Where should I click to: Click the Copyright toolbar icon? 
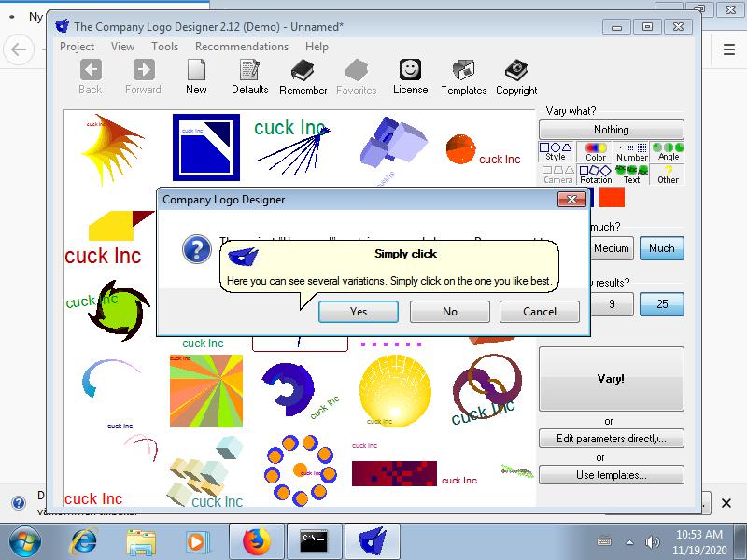[516, 70]
